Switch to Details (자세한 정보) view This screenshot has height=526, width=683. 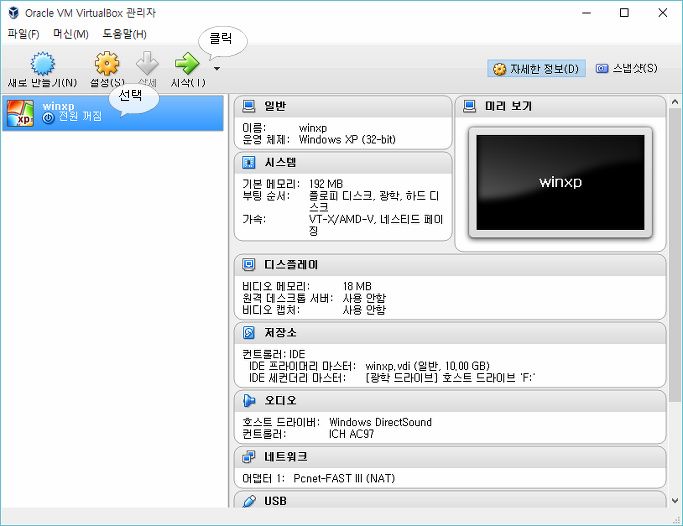[x=536, y=69]
